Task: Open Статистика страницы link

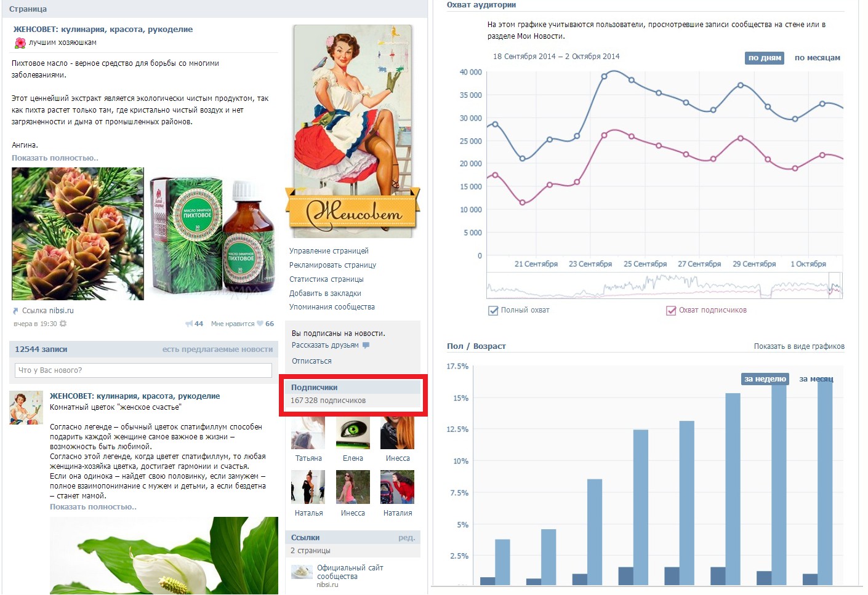Action: pyautogui.click(x=326, y=279)
